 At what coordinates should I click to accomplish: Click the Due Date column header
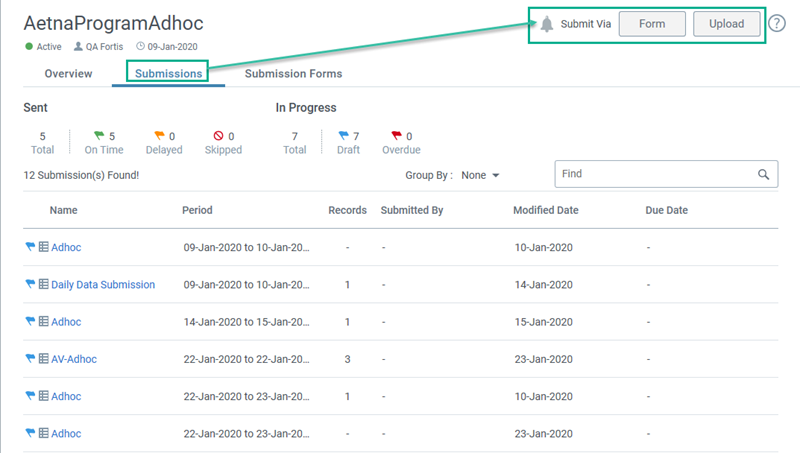(666, 210)
